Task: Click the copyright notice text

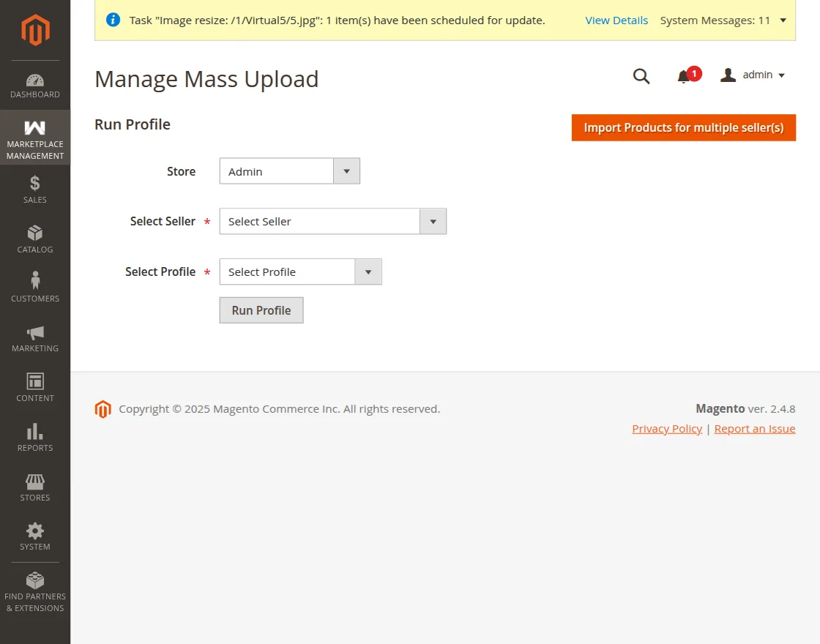Action: [279, 409]
